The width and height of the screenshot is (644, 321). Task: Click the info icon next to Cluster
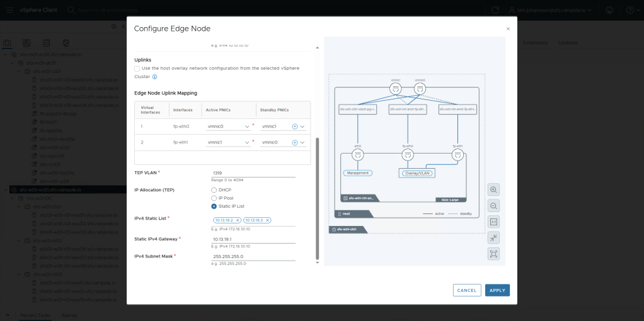(x=154, y=77)
